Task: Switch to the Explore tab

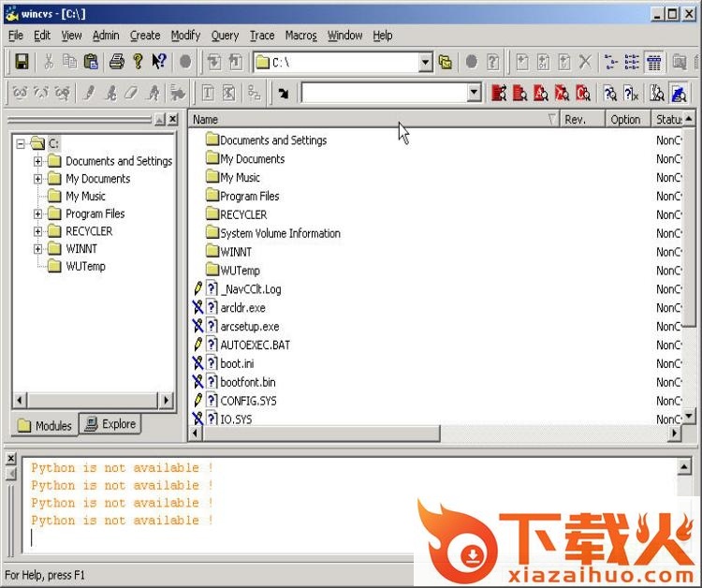Action: point(110,423)
